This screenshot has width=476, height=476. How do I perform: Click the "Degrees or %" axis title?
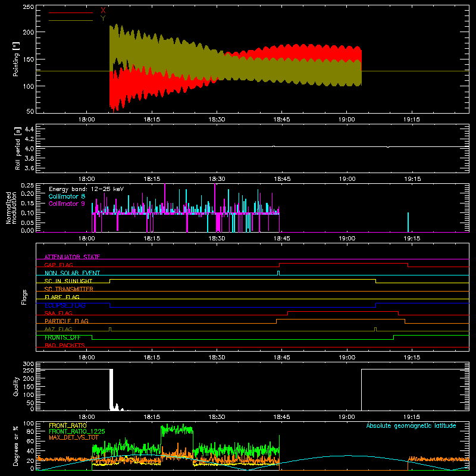point(16,446)
